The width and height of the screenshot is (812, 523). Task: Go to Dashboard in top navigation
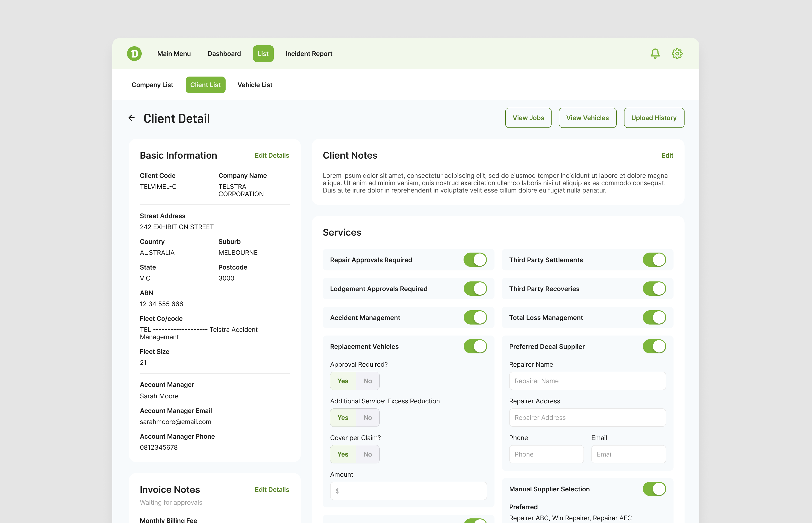click(224, 54)
